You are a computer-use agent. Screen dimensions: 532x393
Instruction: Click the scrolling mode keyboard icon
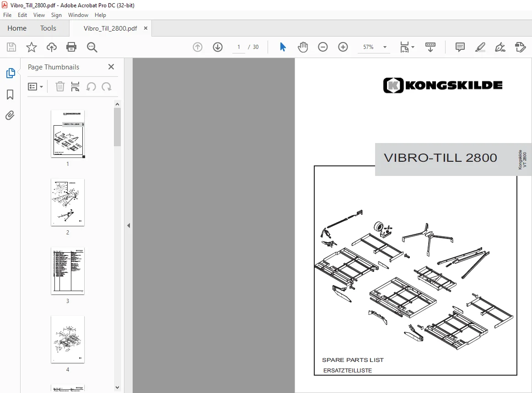(x=430, y=47)
